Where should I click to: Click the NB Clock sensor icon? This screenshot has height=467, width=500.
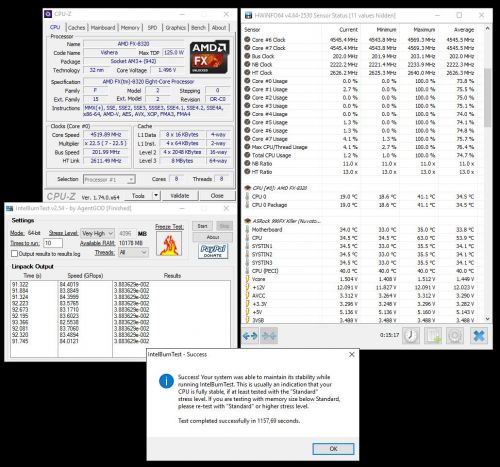(247, 64)
